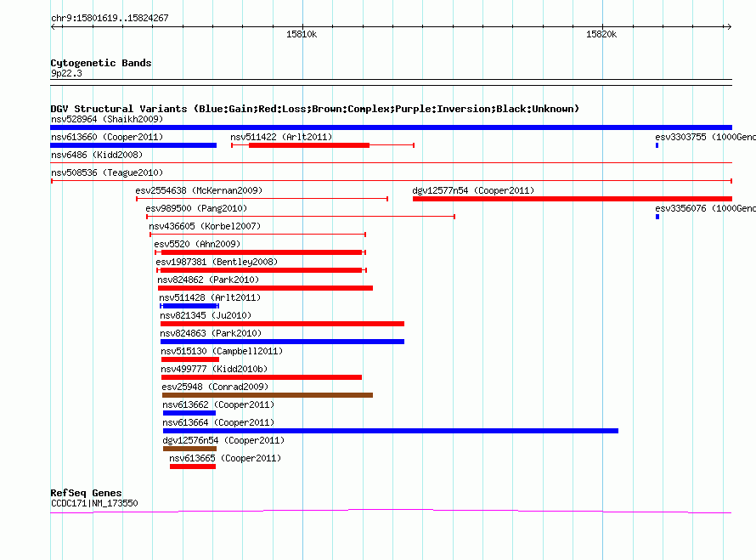The image size is (756, 560).
Task: Click the blue nsv528964 gain bar
Action: (x=391, y=127)
